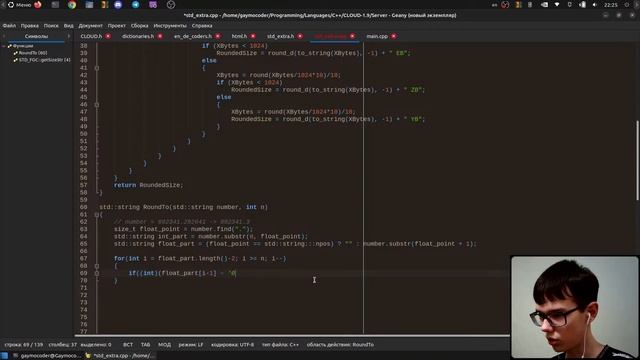Click the round OBS-like icon in panel
The height and width of the screenshot is (360, 640).
171,5
